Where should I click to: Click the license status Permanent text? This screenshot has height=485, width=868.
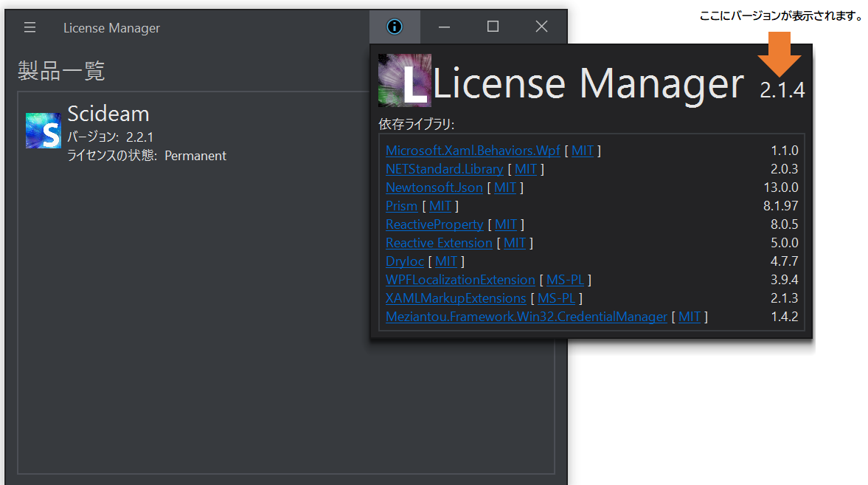195,156
